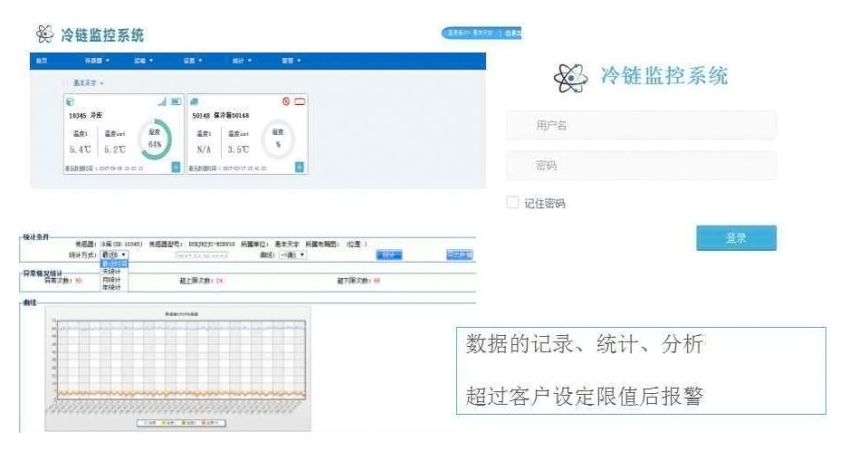Click the 64% humidity ring gauge
This screenshot has height=451, width=868.
154,140
